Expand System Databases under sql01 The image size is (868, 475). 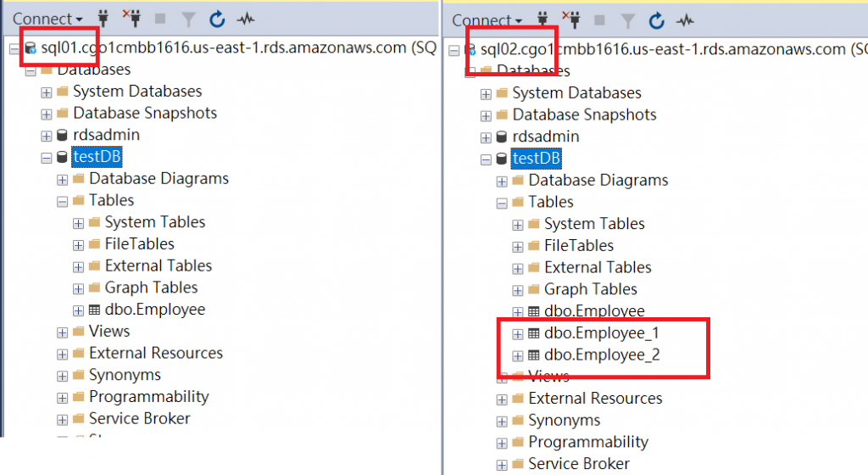click(x=47, y=92)
